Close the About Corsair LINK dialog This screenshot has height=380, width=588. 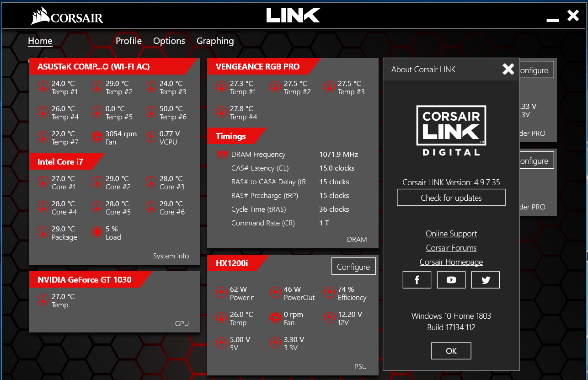(508, 69)
